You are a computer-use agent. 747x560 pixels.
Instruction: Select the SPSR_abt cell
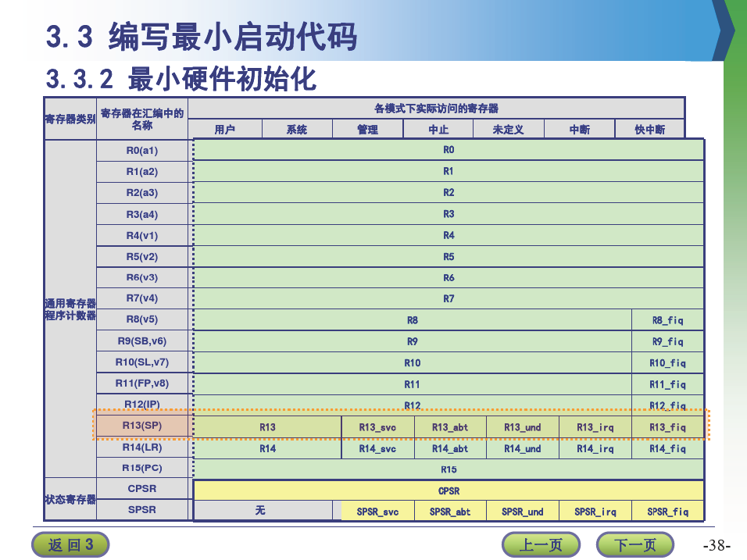[x=450, y=512]
